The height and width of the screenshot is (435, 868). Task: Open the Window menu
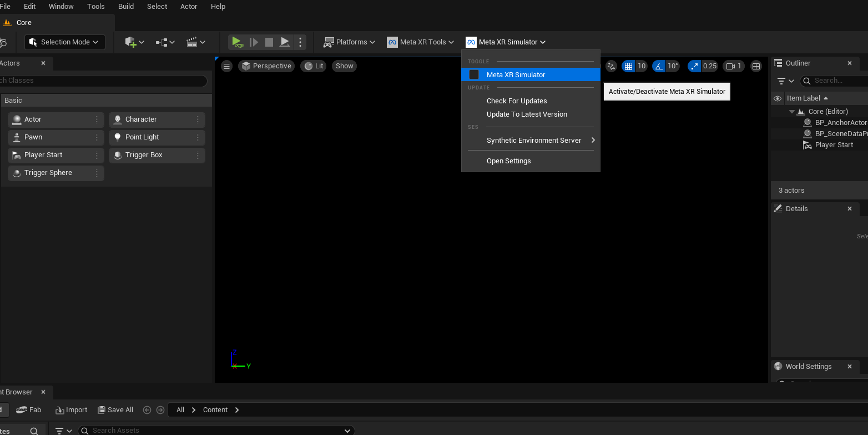[61, 6]
